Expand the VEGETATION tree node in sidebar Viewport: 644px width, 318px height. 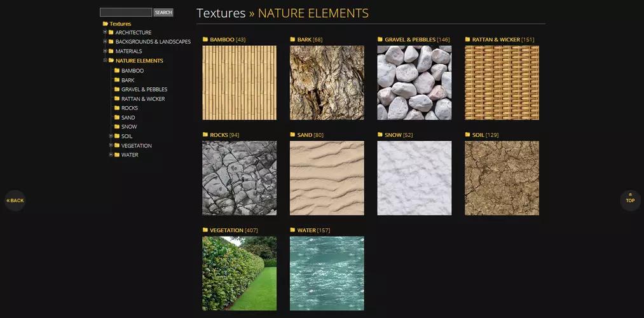click(111, 146)
